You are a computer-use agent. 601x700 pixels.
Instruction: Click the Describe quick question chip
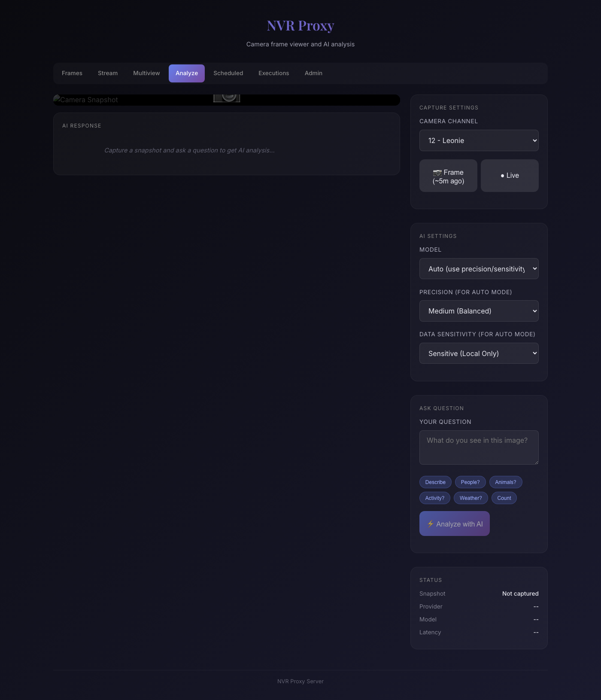[x=435, y=482]
